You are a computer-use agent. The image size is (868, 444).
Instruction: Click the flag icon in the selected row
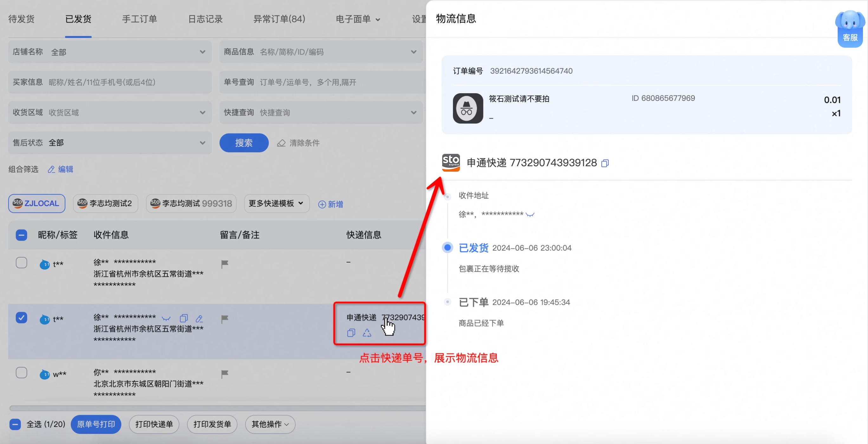[225, 319]
